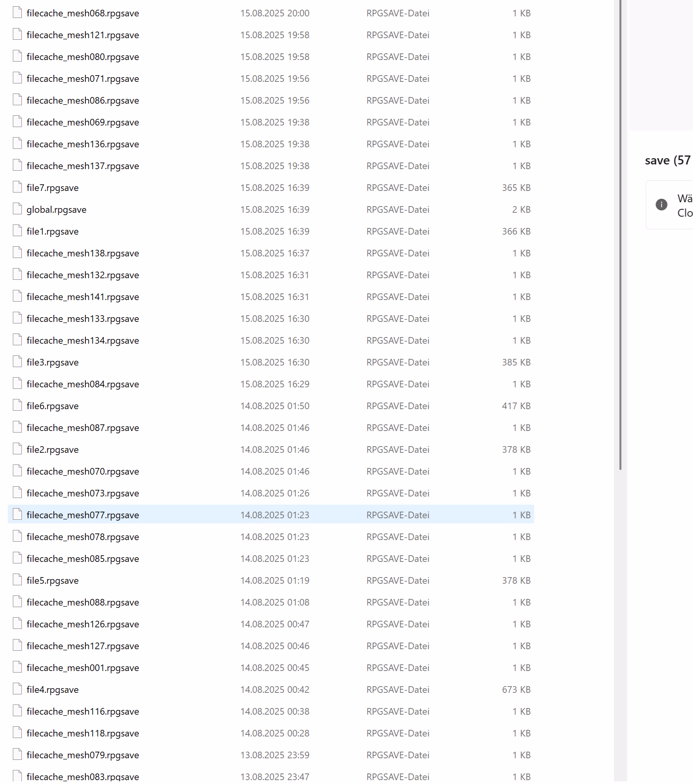693x784 pixels.
Task: Click the date 15.08.2025 16:39 of global.rpgsave
Action: (274, 210)
